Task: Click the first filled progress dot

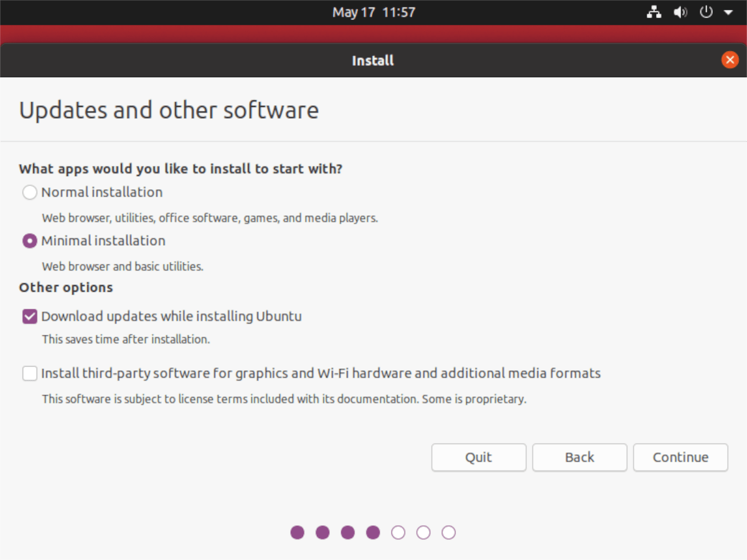Action: [298, 533]
